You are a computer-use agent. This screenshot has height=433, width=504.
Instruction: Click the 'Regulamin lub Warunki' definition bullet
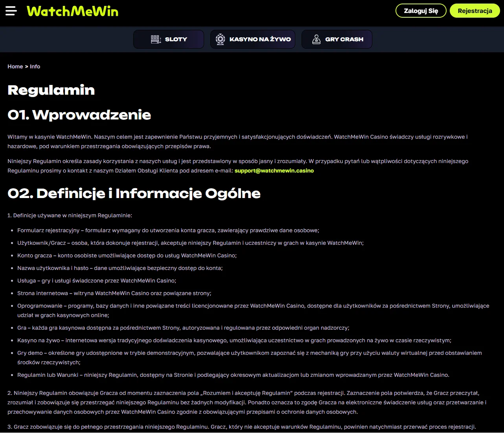[233, 375]
